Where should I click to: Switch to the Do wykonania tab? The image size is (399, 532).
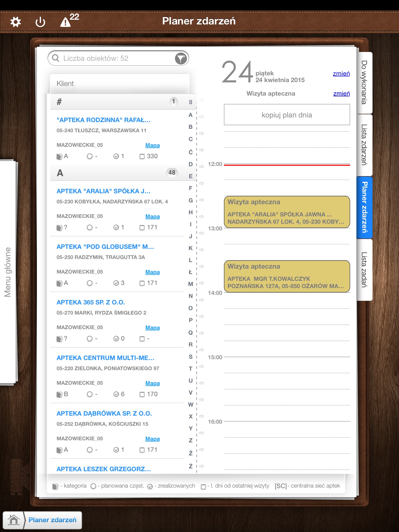point(364,83)
